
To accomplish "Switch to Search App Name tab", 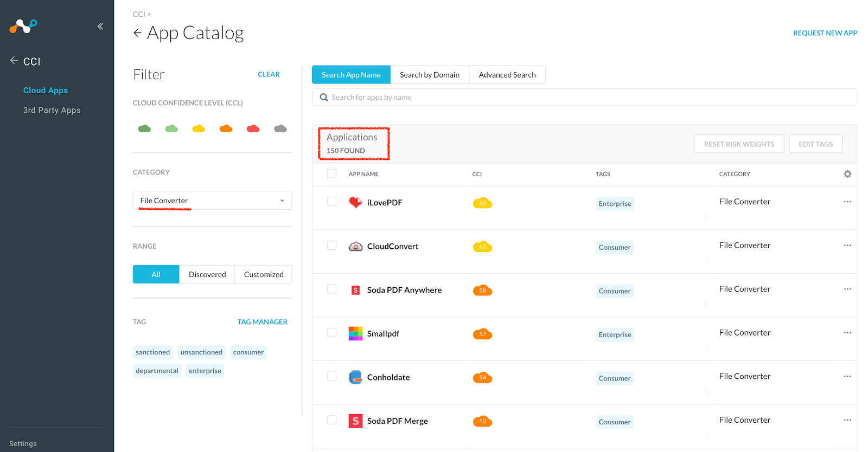I will tap(351, 75).
